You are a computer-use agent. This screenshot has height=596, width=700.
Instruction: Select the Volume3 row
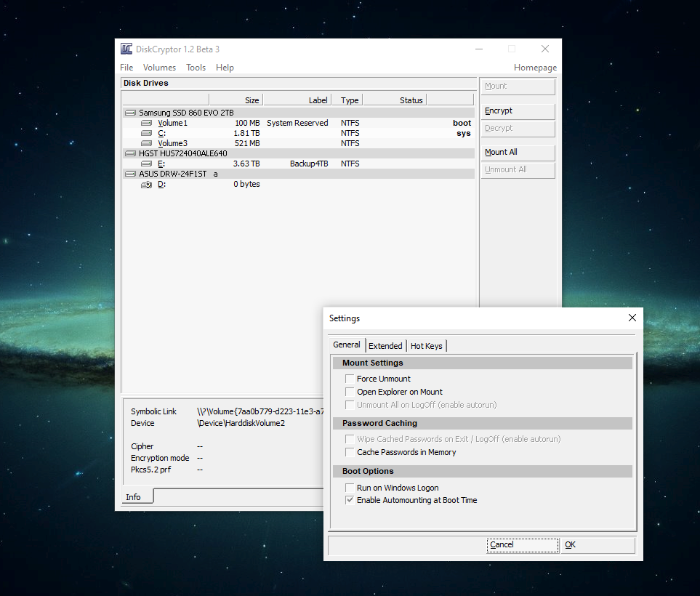[x=299, y=143]
